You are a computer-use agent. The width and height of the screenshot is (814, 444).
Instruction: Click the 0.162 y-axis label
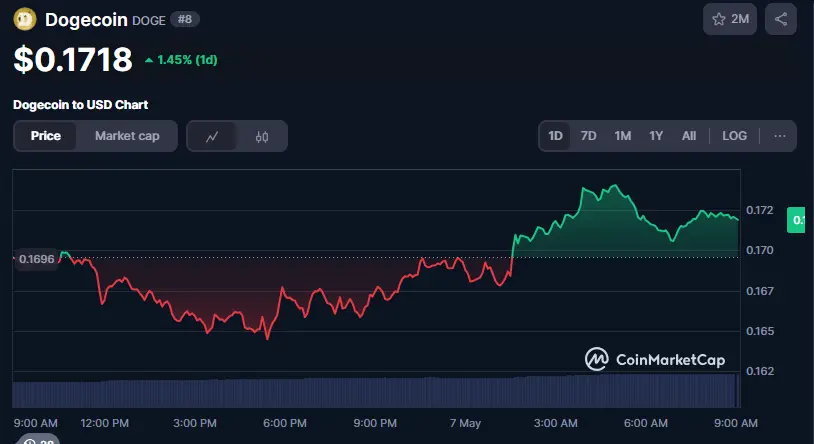click(x=759, y=371)
